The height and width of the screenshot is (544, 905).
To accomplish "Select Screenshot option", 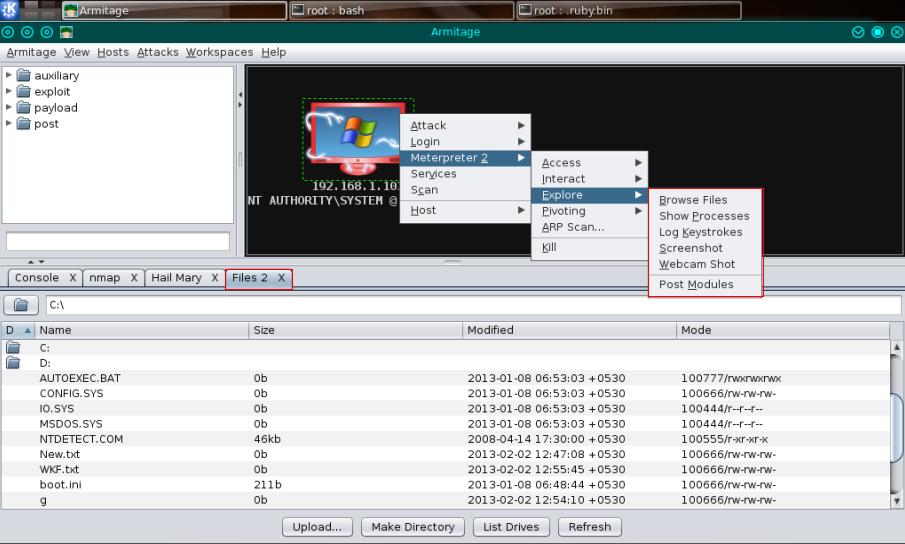I will point(705,248).
